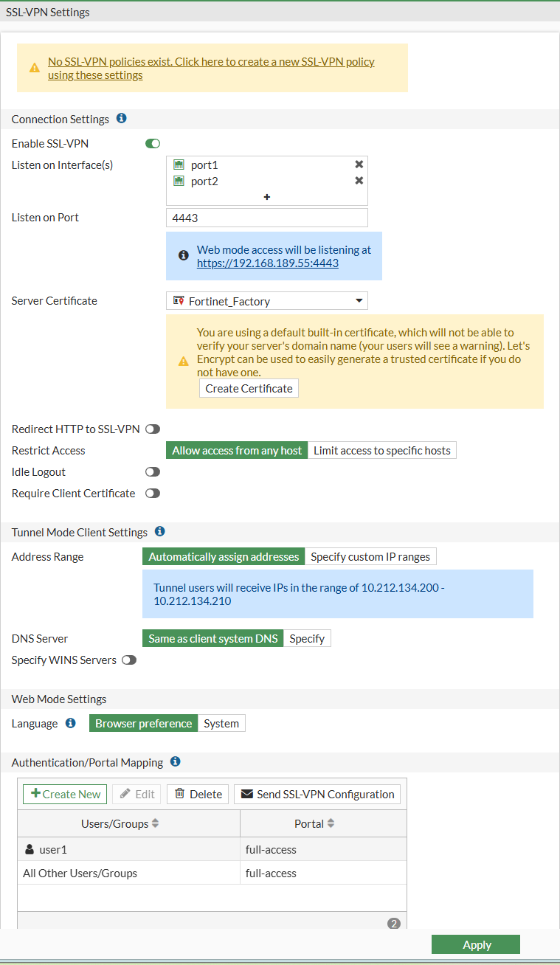Sort by Users/Groups column arrows
Screen dimensions: 560x965
156,823
